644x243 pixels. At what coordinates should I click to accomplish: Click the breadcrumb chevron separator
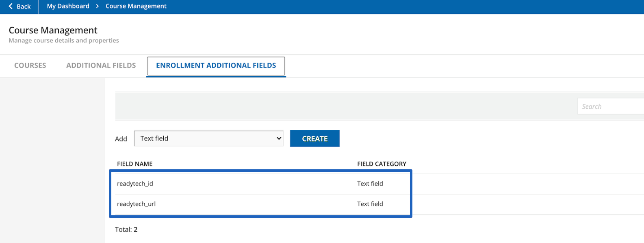[97, 6]
